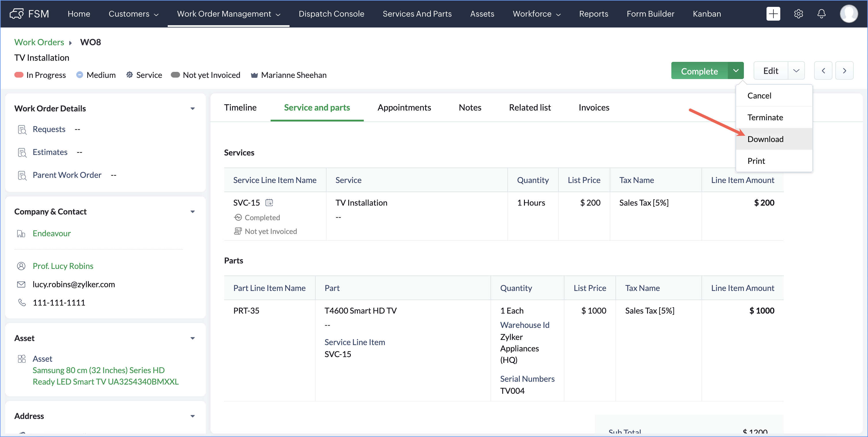Open the notifications bell
This screenshot has height=437, width=868.
(821, 14)
